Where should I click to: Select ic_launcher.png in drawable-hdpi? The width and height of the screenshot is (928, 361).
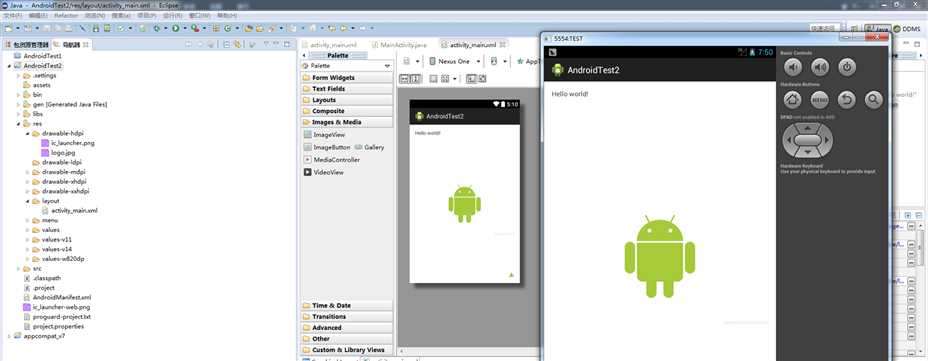tap(67, 143)
